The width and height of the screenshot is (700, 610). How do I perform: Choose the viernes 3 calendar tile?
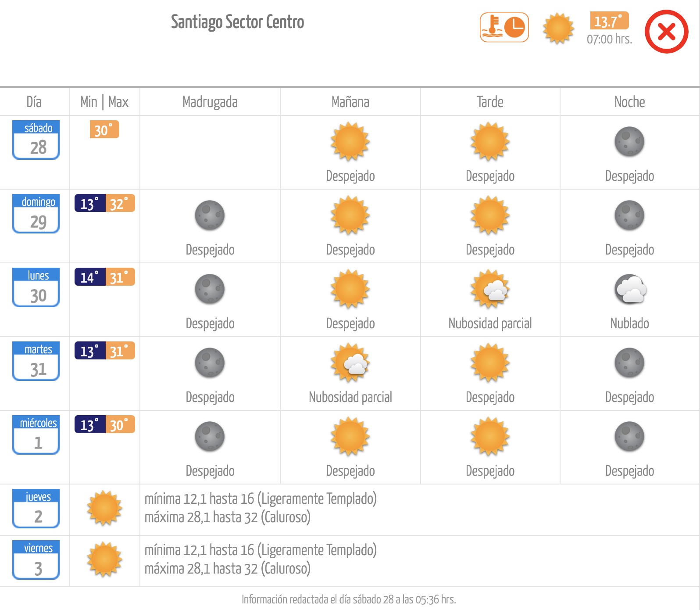[x=36, y=560]
